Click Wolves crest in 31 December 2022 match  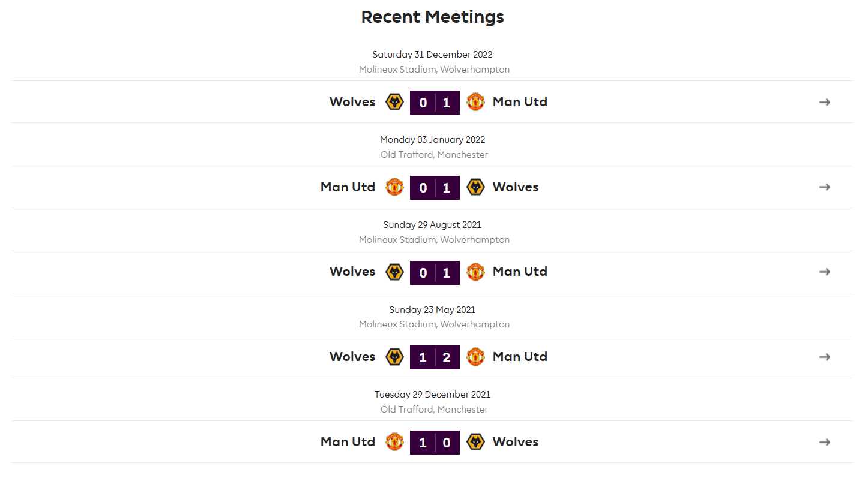[x=394, y=102]
